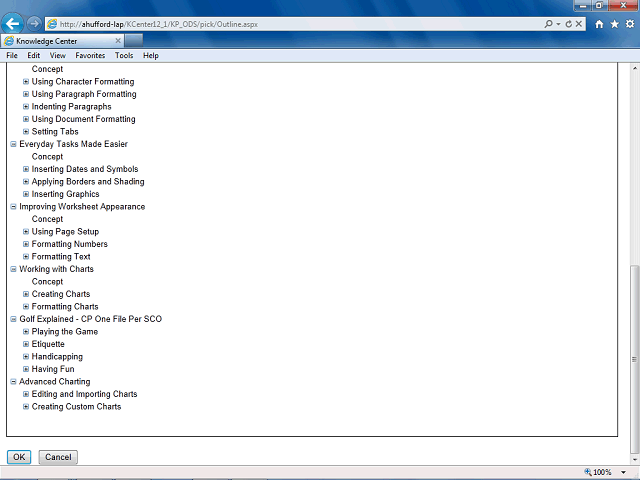This screenshot has height=480, width=640.
Task: Collapse Improving Worksheet Appearance section
Action: pos(13,207)
